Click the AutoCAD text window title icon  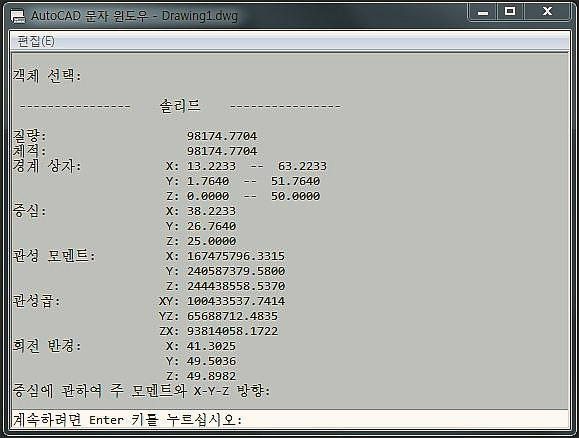17,17
